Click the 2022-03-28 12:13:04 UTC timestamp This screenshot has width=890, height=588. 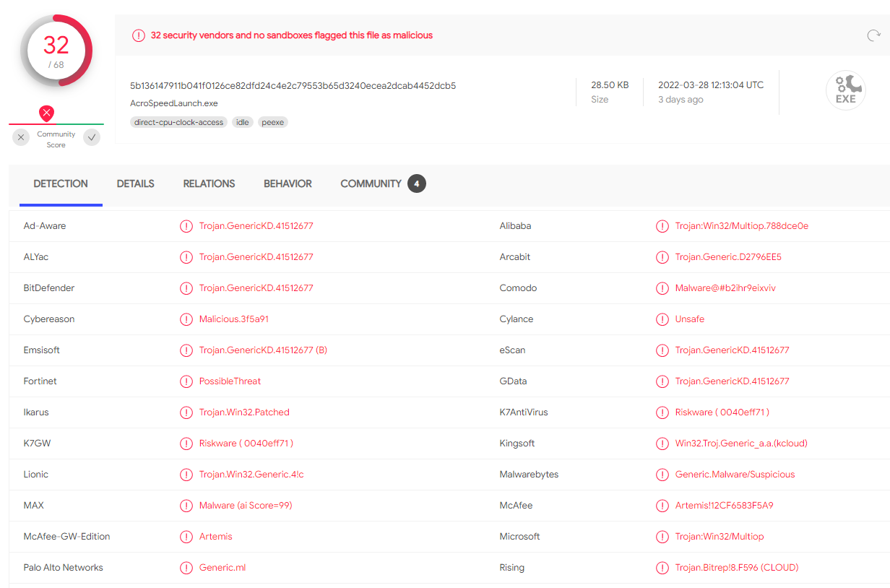pyautogui.click(x=711, y=85)
